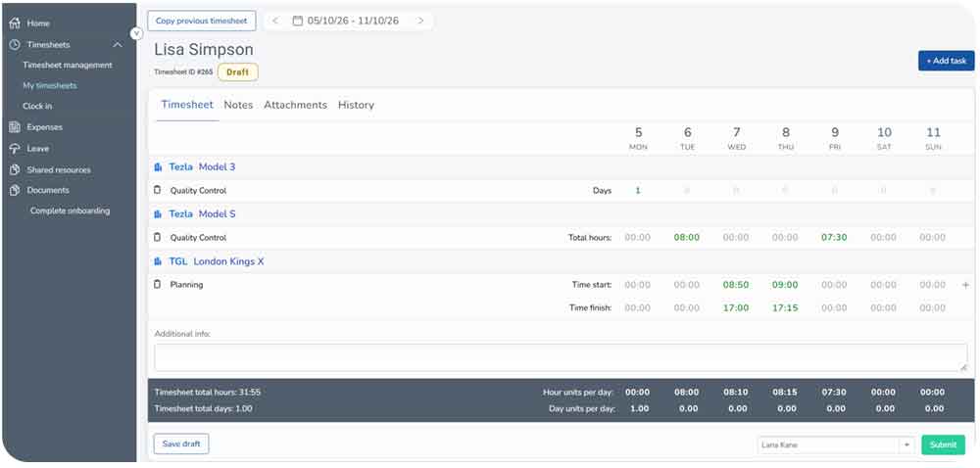Open Timesheet management in sidebar
This screenshot has height=468, width=980.
68,65
